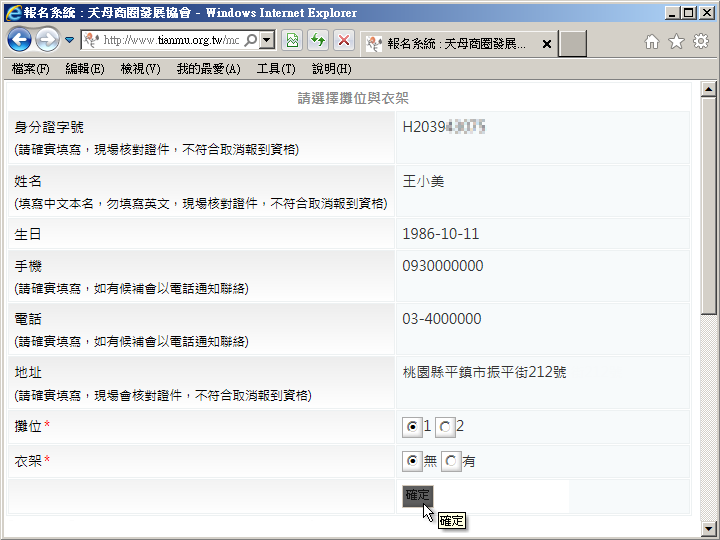This screenshot has height=540, width=720.
Task: Click the browser Back arrow button
Action: coord(20,40)
